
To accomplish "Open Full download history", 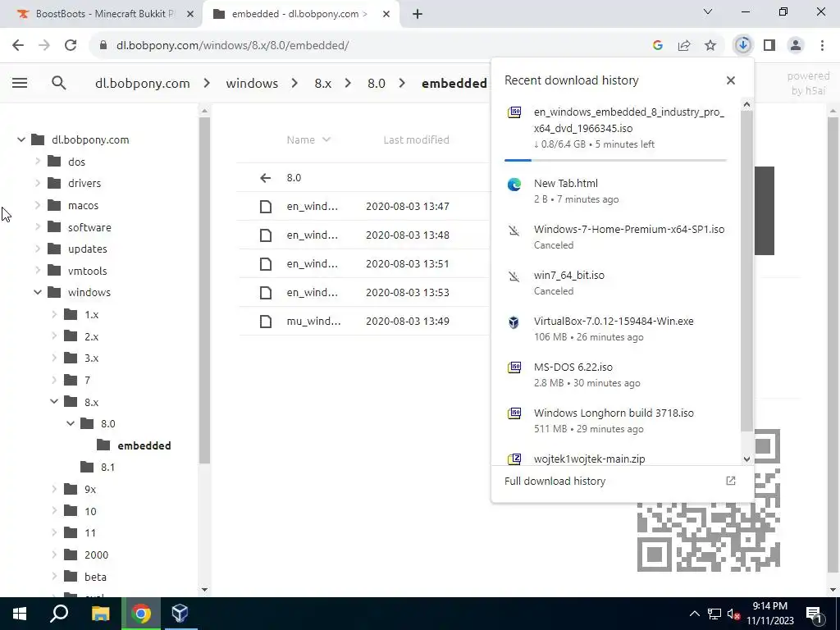I will (555, 481).
